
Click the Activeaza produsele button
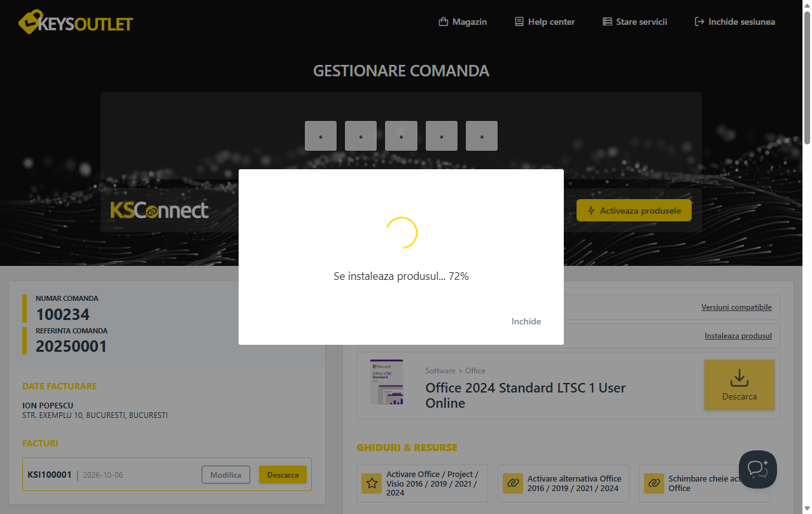(x=634, y=211)
